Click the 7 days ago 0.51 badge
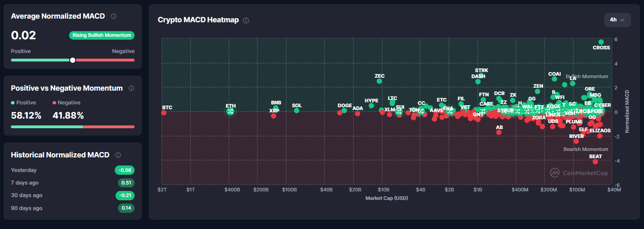Viewport: 644px width, 229px height. (x=126, y=183)
